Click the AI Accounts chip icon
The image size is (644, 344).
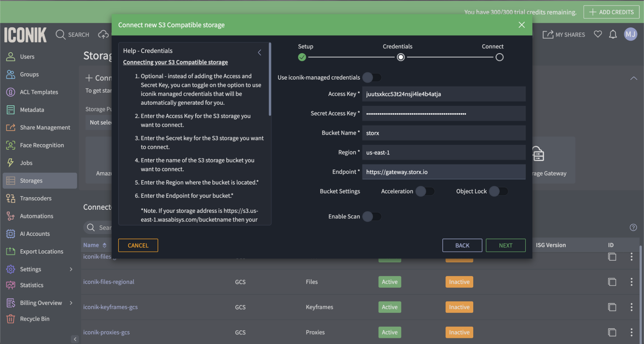pyautogui.click(x=11, y=234)
